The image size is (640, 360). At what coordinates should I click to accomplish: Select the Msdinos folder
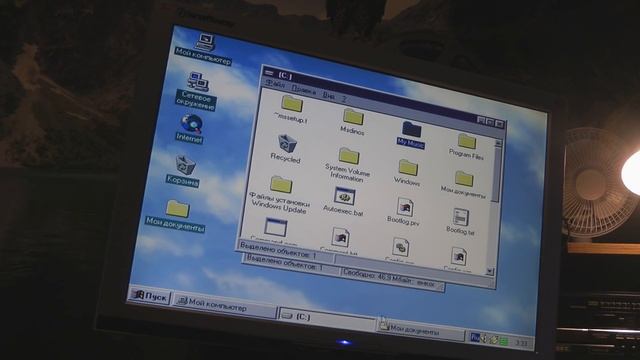coord(352,121)
